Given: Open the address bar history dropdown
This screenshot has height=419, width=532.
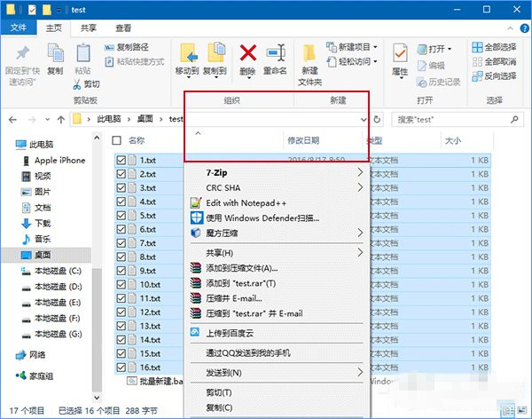Looking at the screenshot, I should (364, 118).
